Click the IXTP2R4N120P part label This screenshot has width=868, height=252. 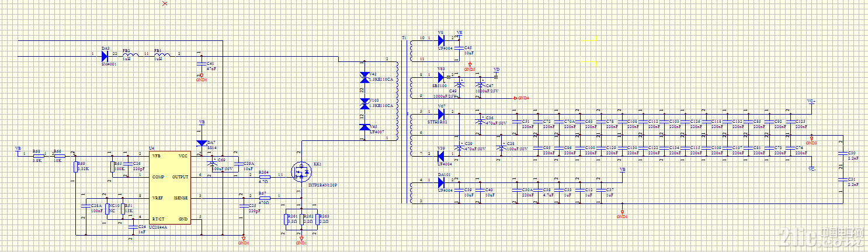coord(322,184)
